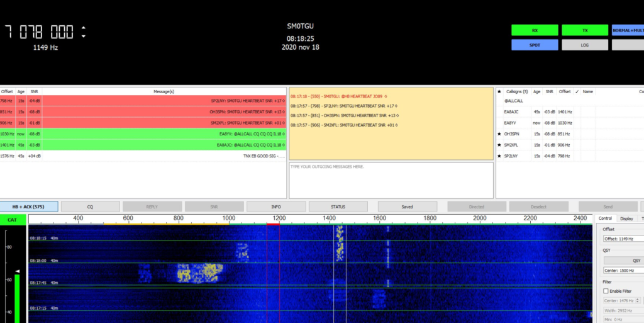Click the frequency up arrow
644x323 pixels.
tap(84, 28)
